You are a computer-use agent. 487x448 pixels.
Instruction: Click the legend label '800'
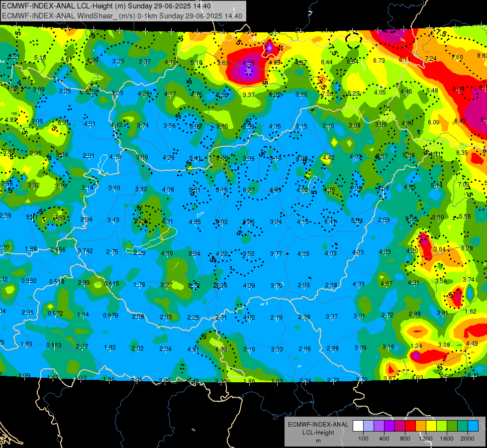pyautogui.click(x=405, y=439)
